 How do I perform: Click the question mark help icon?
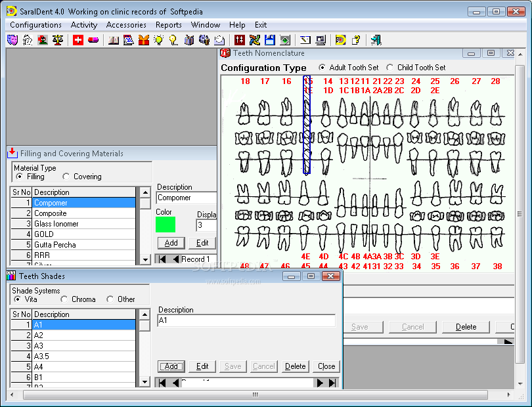point(356,40)
